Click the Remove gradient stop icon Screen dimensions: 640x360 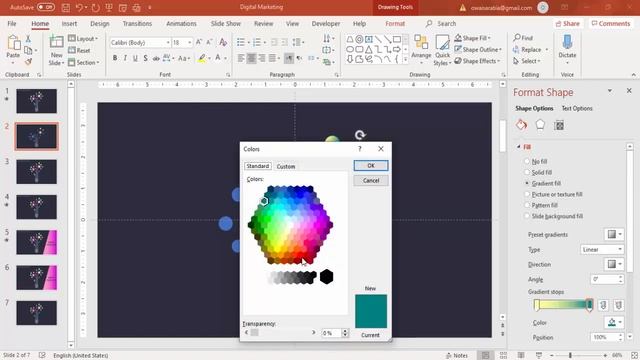[x=618, y=305]
